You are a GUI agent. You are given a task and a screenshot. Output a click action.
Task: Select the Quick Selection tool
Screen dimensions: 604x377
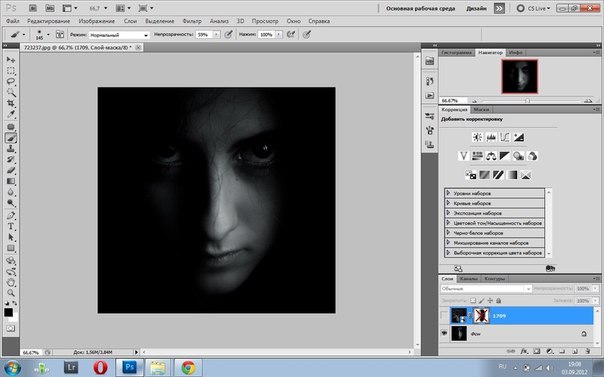coord(11,92)
